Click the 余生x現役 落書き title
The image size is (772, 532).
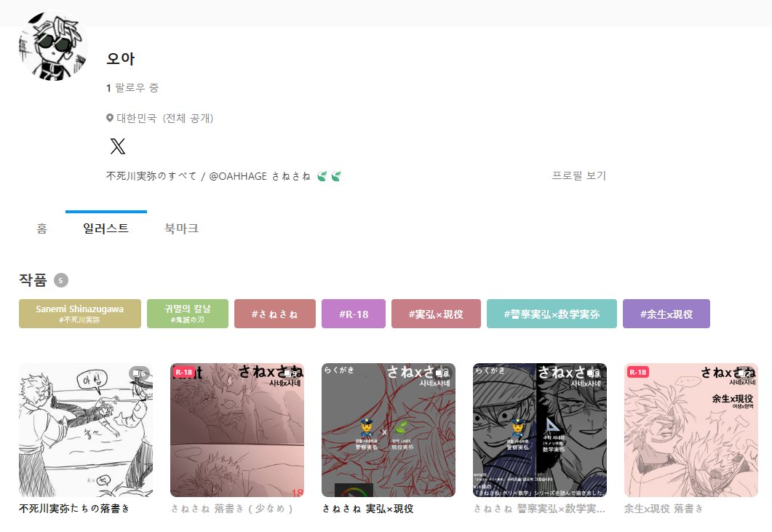pos(664,509)
